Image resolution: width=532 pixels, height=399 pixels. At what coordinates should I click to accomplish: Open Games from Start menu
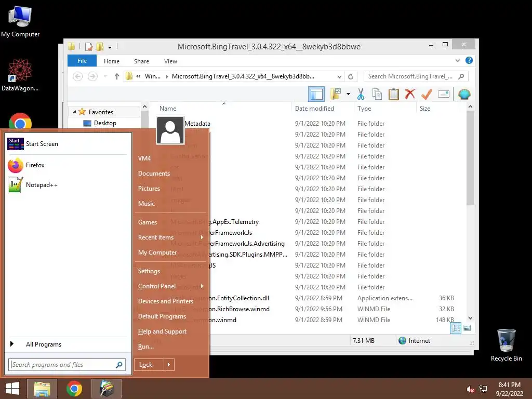pos(147,222)
